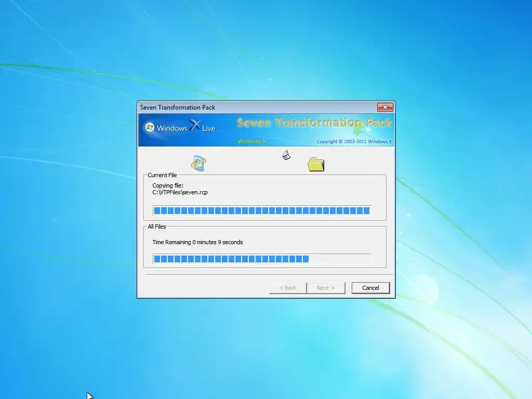Click the green 'Windows X' banner text
This screenshot has height=399, width=532.
tap(252, 141)
